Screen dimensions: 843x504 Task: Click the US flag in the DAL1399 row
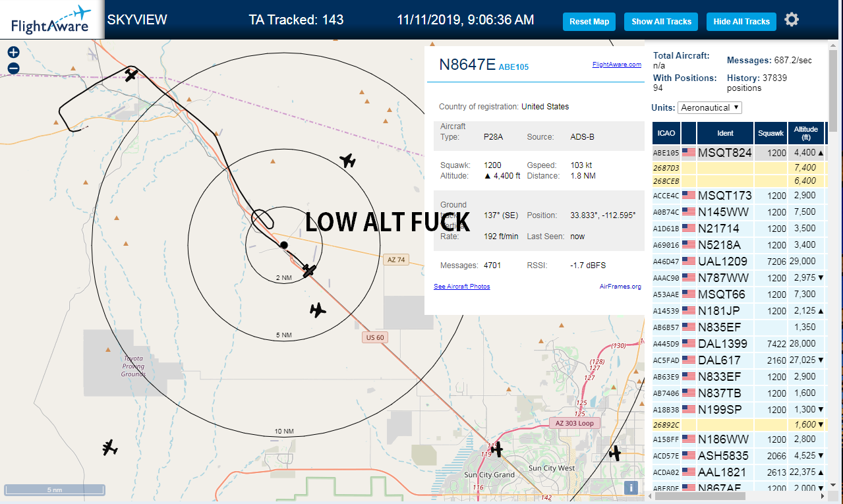689,344
